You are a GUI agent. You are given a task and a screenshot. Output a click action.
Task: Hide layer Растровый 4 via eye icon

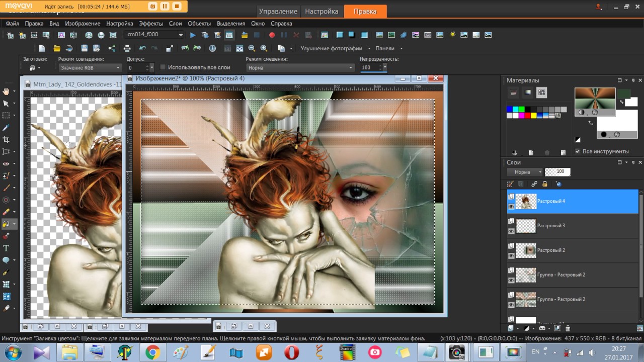[x=511, y=206]
